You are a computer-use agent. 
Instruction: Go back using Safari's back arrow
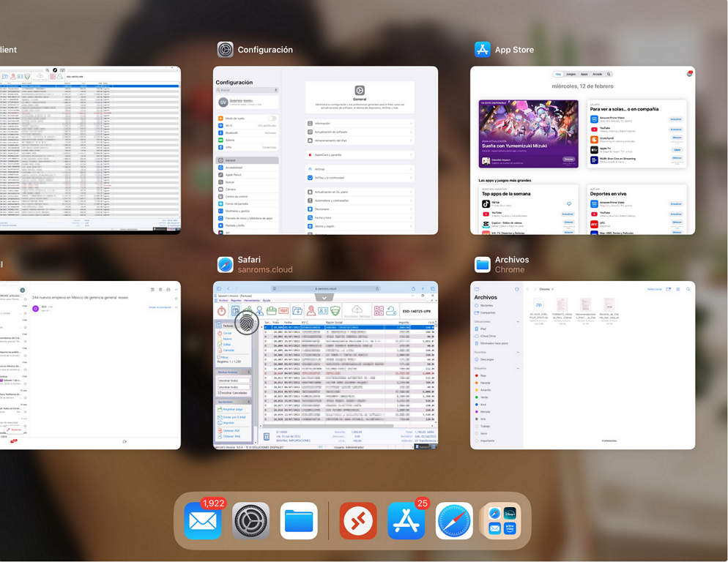tap(228, 288)
